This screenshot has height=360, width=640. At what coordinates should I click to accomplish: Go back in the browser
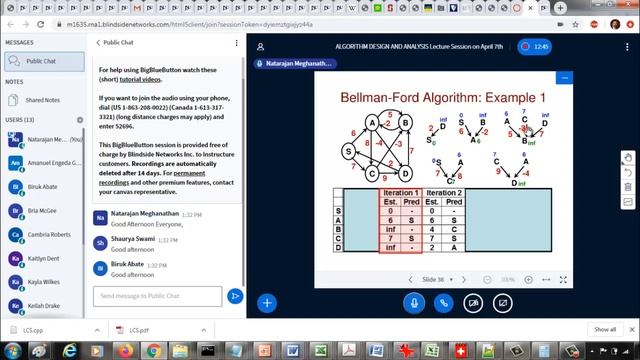point(11,24)
